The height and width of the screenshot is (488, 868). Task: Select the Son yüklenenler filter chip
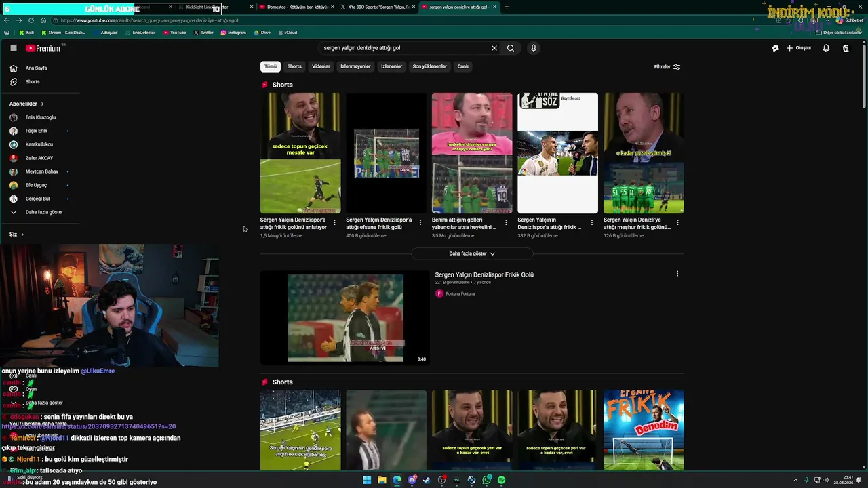(430, 66)
